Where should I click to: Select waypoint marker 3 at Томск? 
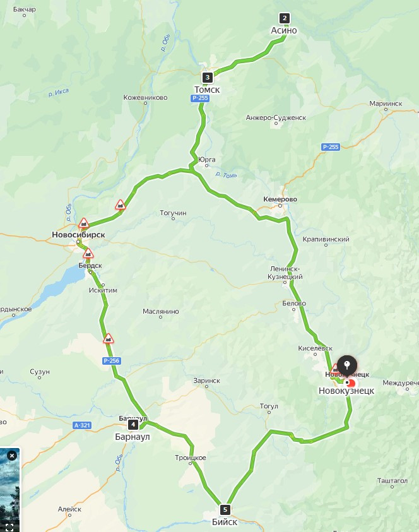[x=208, y=78]
